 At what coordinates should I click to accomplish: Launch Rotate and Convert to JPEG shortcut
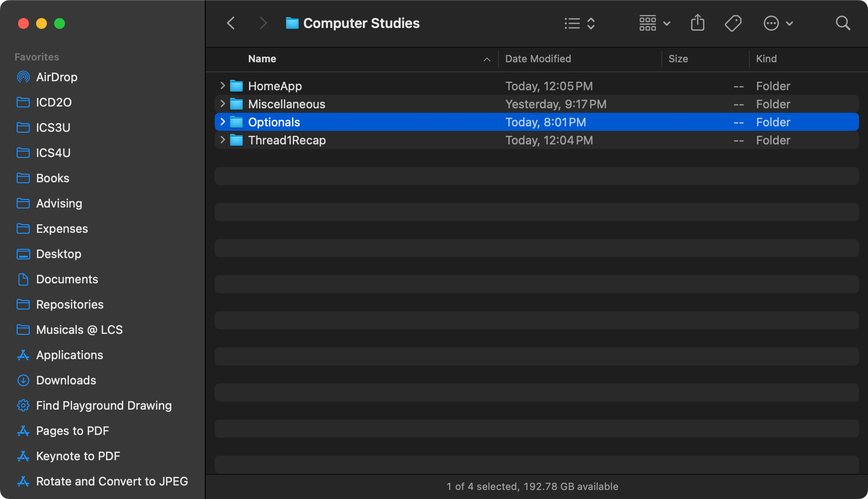112,481
